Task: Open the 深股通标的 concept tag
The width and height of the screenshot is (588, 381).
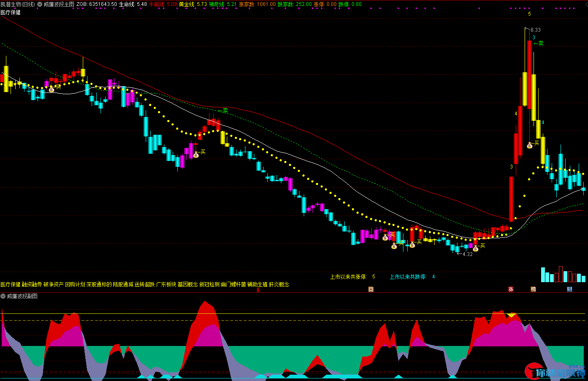Action: tap(99, 285)
